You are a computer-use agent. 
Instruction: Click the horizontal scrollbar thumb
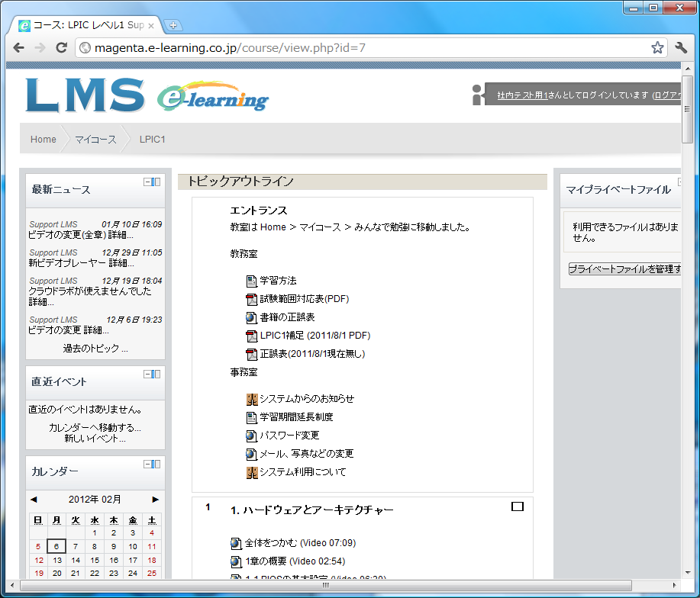pyautogui.click(x=326, y=585)
